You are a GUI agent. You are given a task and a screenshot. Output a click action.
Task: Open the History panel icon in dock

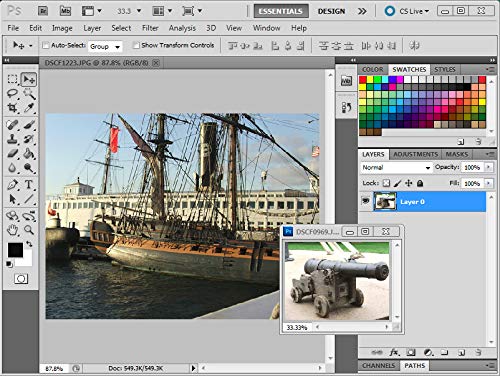pos(346,107)
